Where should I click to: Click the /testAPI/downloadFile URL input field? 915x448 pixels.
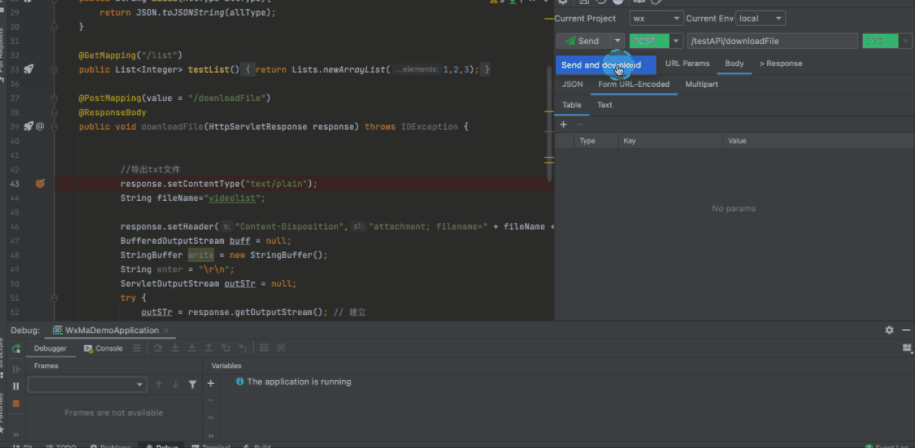tap(770, 41)
